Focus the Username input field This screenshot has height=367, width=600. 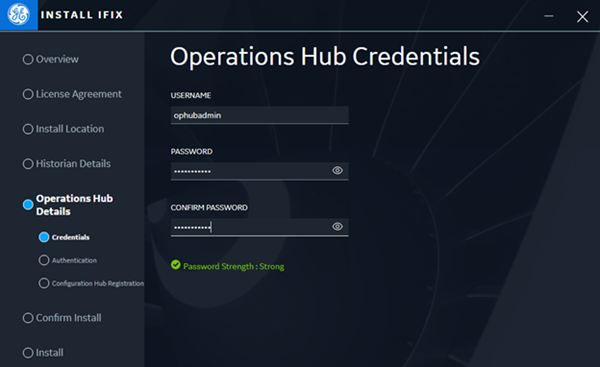259,115
